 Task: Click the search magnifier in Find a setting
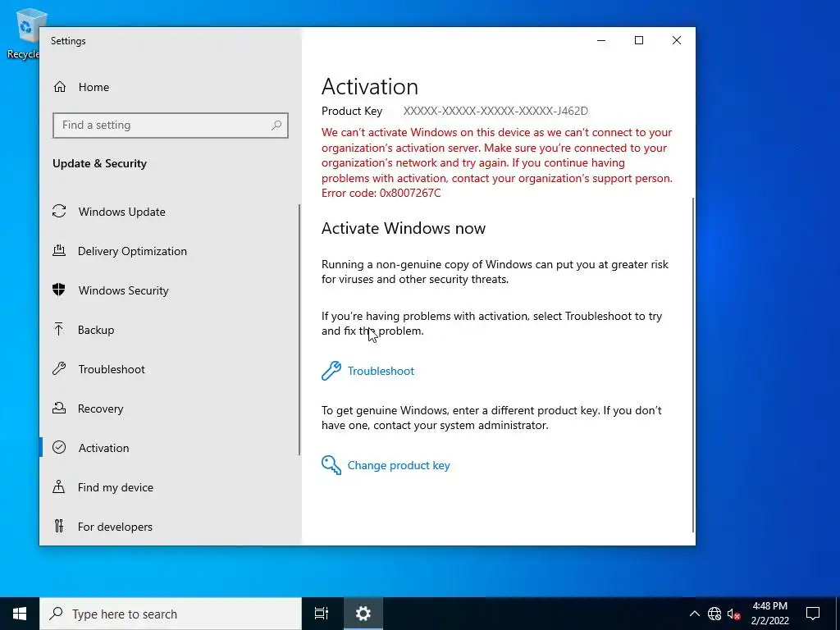(x=276, y=125)
